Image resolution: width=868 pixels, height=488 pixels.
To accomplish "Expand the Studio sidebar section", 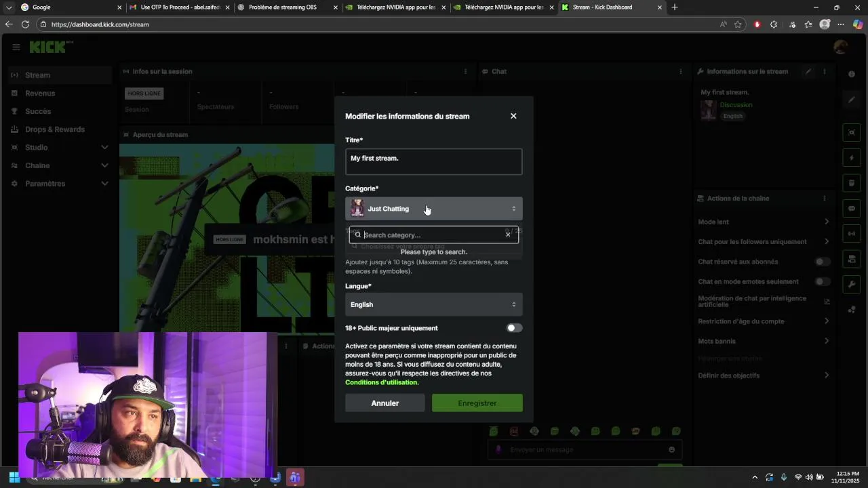I will click(60, 148).
